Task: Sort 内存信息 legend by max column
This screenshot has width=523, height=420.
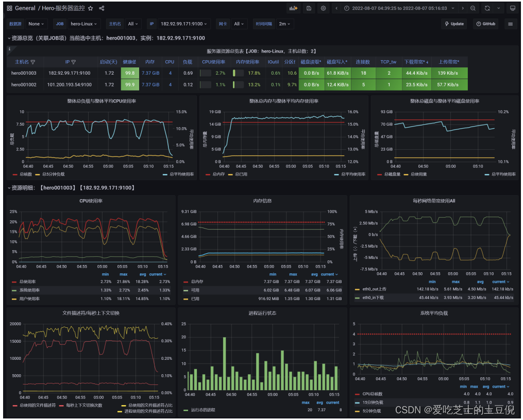Action: (x=293, y=274)
